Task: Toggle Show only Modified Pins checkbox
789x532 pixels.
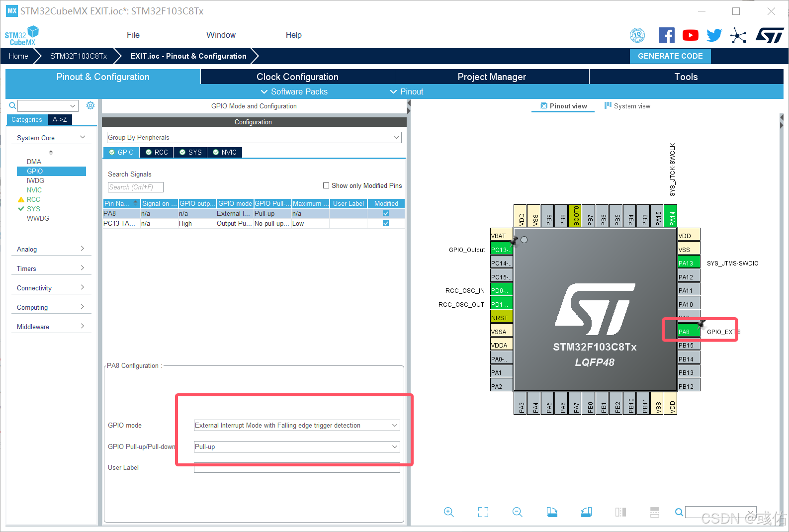Action: (326, 185)
